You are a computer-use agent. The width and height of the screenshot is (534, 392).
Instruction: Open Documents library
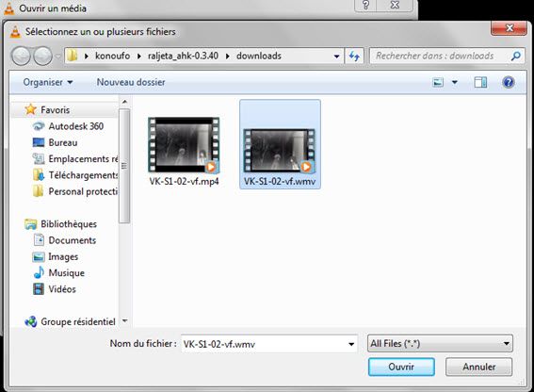(x=73, y=240)
